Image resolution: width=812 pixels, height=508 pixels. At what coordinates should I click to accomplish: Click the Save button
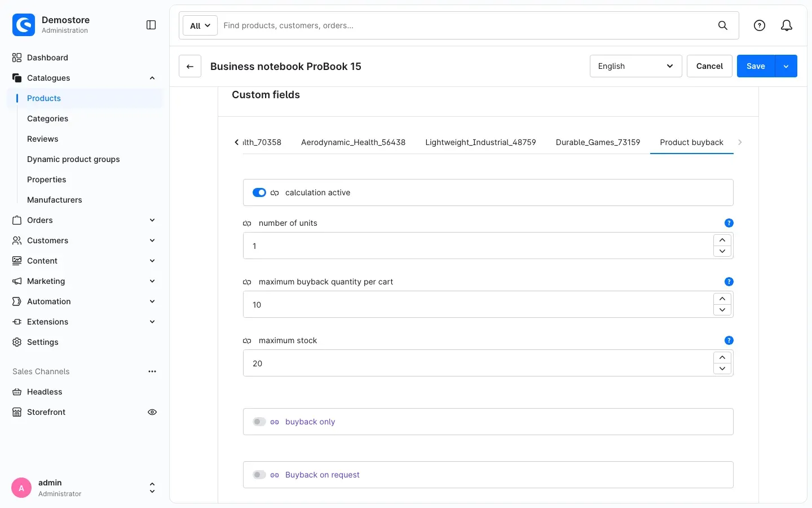click(756, 66)
